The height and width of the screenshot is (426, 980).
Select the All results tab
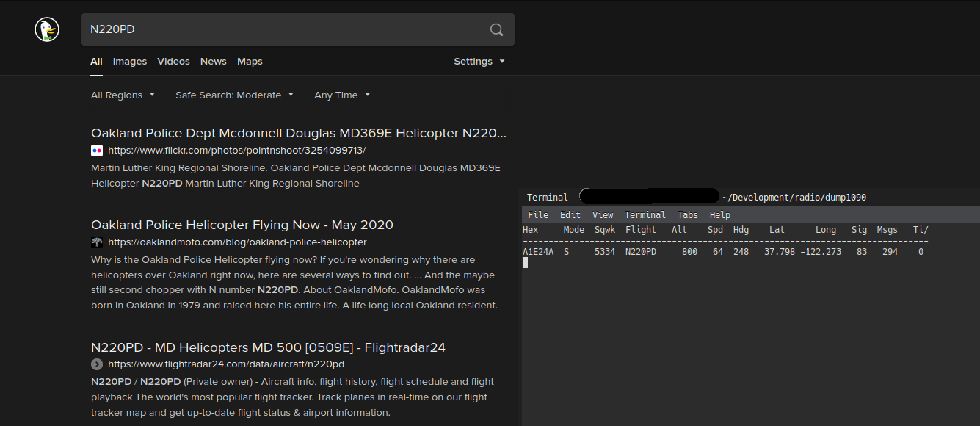click(96, 62)
